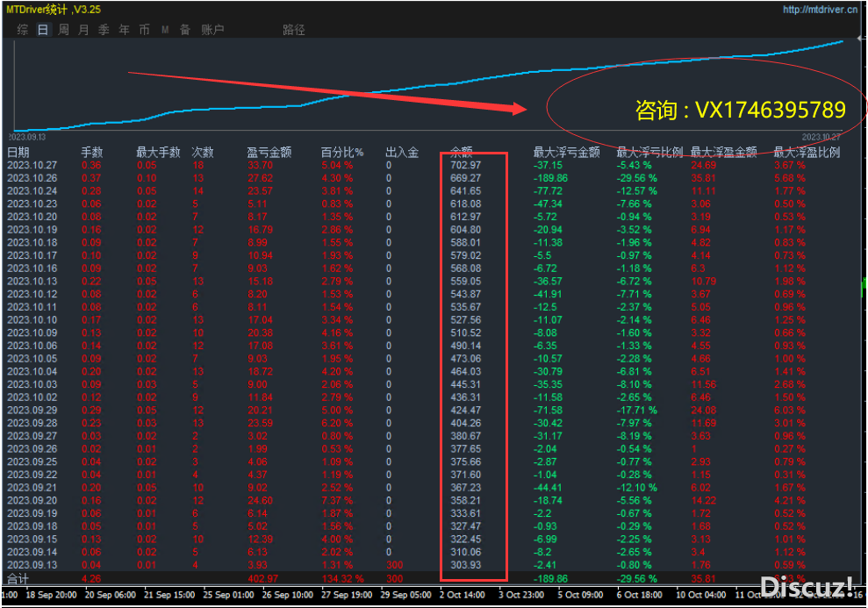Open the 账户 account tab
868x608 pixels.
[x=212, y=30]
